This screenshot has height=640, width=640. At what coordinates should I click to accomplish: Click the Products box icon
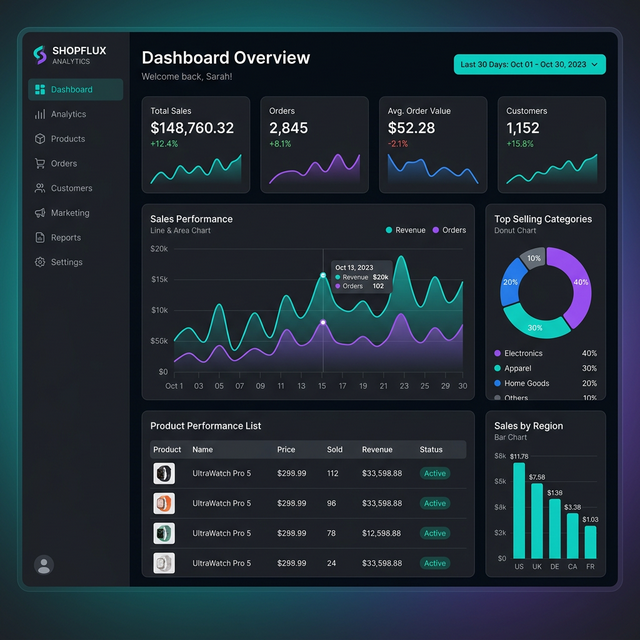[x=40, y=139]
